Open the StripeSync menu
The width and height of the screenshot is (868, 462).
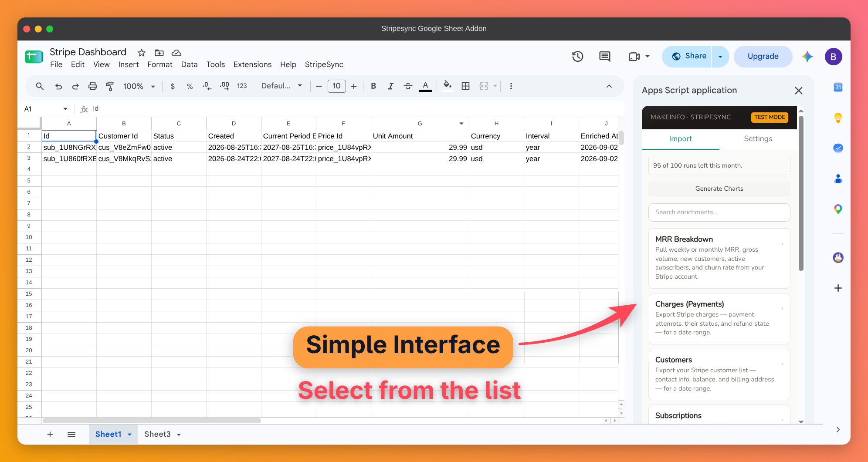(324, 64)
